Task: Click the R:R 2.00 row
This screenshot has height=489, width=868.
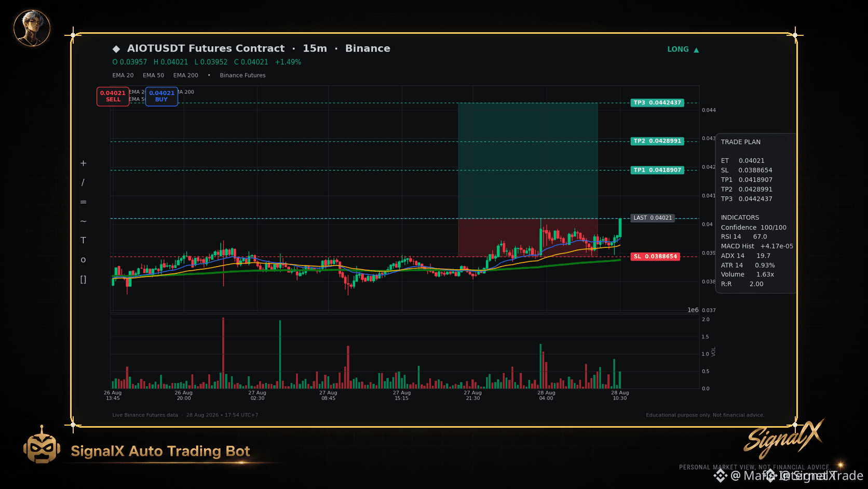Action: [x=742, y=284]
